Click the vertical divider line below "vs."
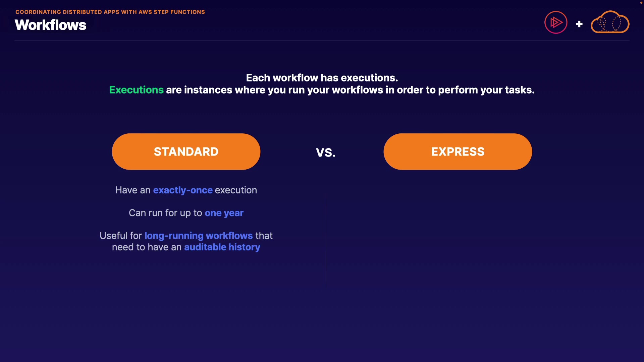644x362 pixels. [326, 241]
